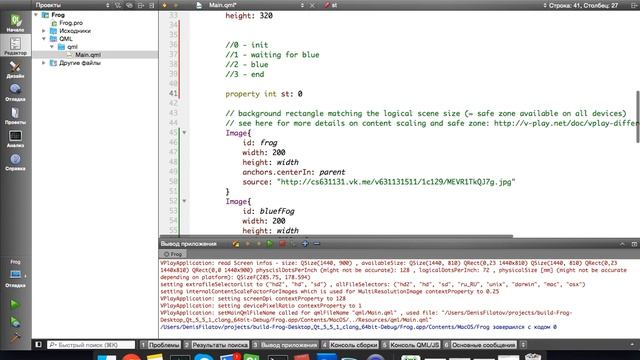Open the Вывод приложения pane tab
Image resolution: width=640 pixels, height=360 pixels.
click(285, 345)
